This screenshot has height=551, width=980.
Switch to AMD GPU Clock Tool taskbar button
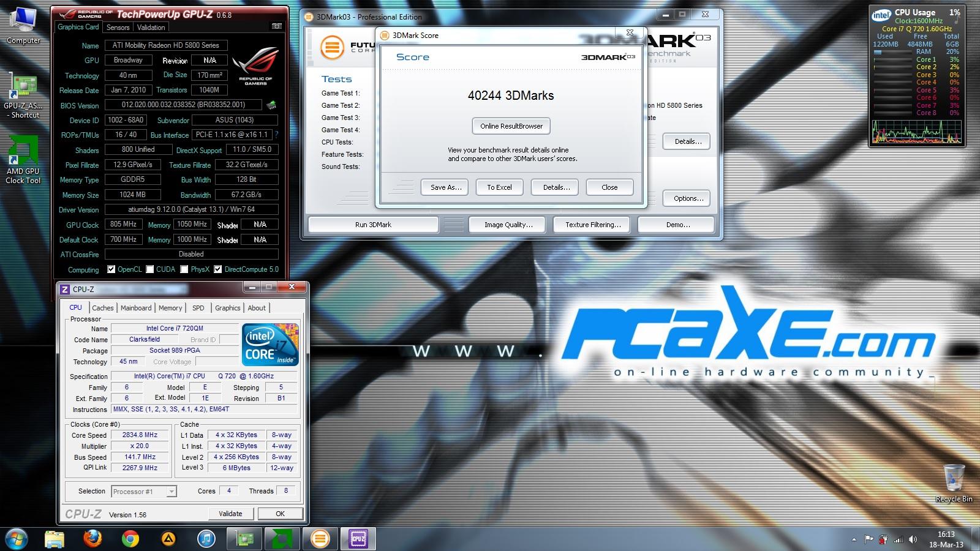[x=282, y=539]
